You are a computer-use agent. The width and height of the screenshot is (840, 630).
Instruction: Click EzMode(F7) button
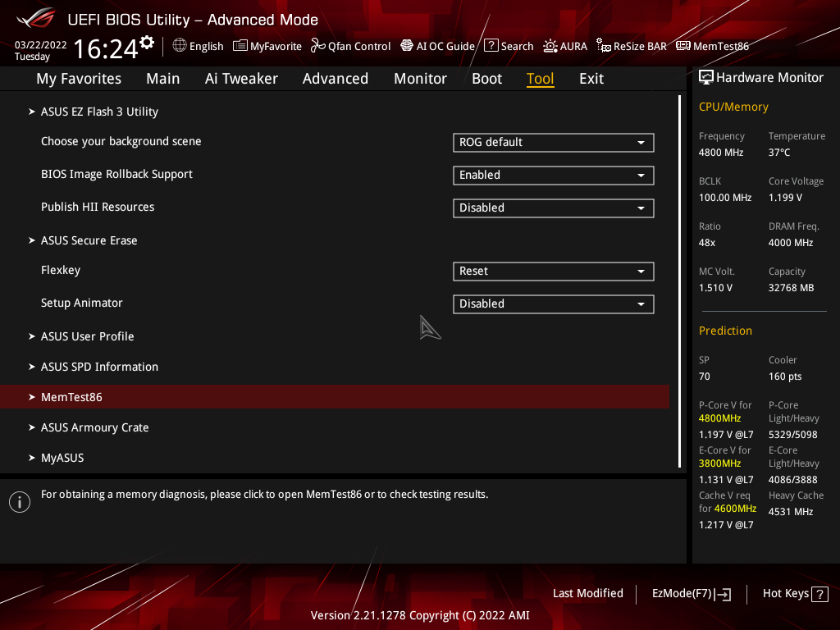691,594
